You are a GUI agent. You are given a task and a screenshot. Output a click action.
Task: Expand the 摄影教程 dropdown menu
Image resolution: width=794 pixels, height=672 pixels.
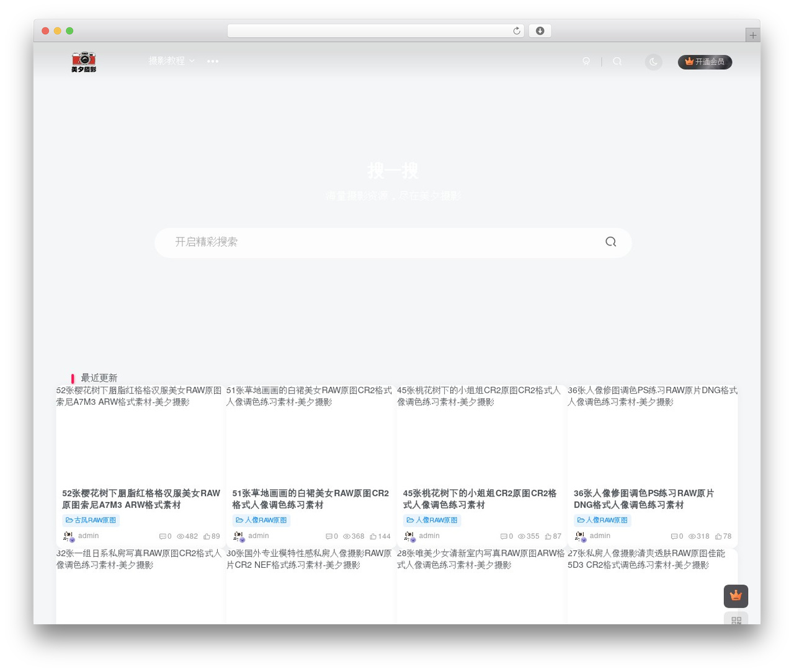pos(172,61)
